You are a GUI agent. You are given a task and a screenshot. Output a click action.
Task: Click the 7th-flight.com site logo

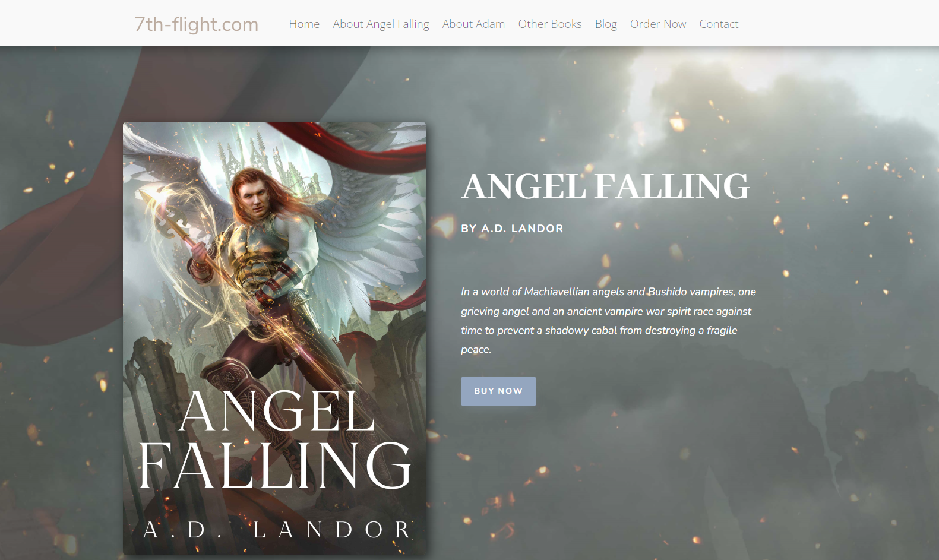(197, 24)
